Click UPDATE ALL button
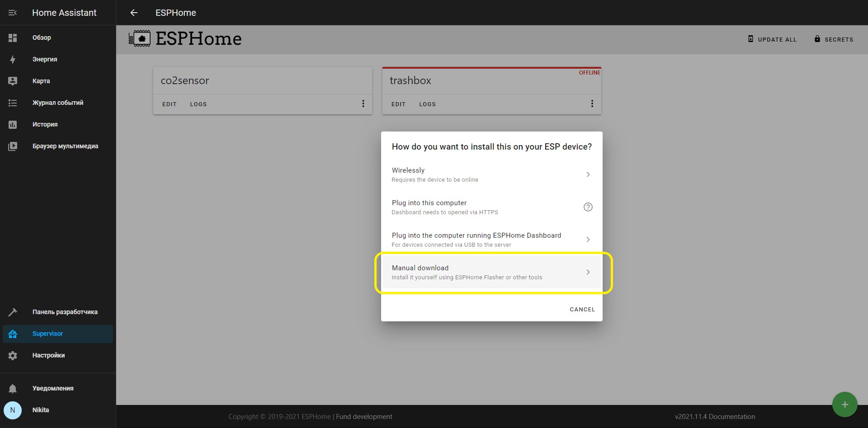868x428 pixels. coord(772,39)
